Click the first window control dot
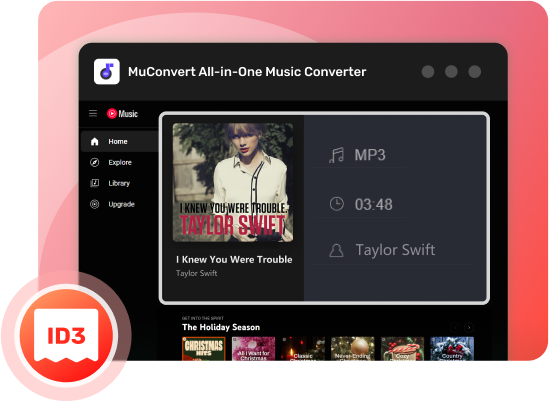Image resolution: width=549 pixels, height=402 pixels. 428,71
